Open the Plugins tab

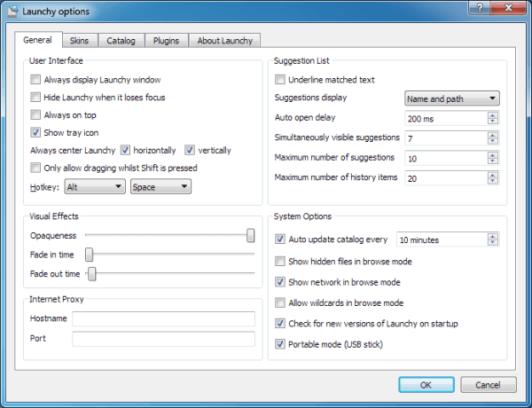(166, 41)
